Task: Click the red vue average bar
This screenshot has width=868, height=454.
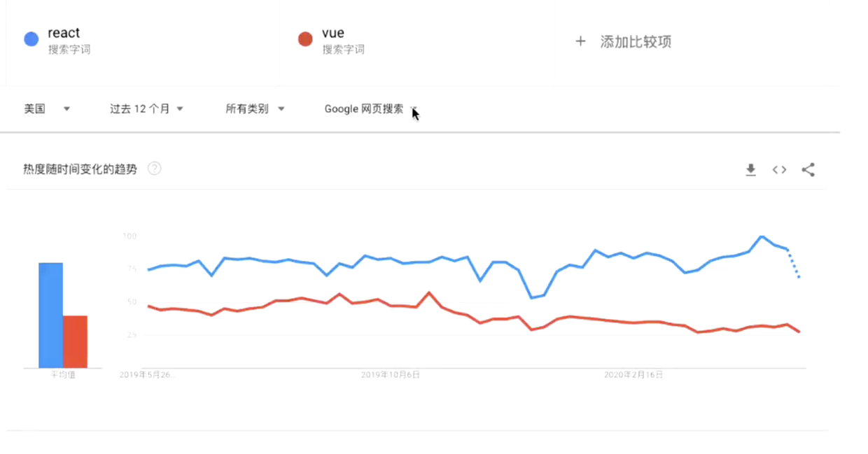Action: coord(75,342)
